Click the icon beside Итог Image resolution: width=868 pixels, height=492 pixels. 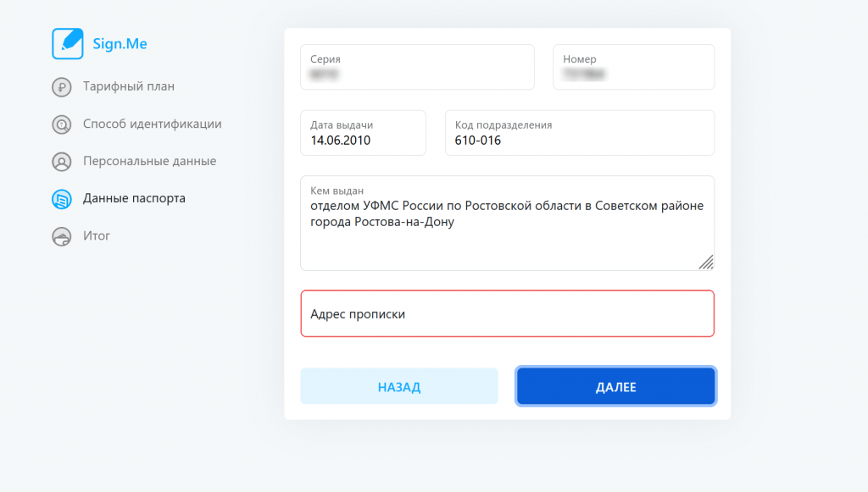(61, 236)
